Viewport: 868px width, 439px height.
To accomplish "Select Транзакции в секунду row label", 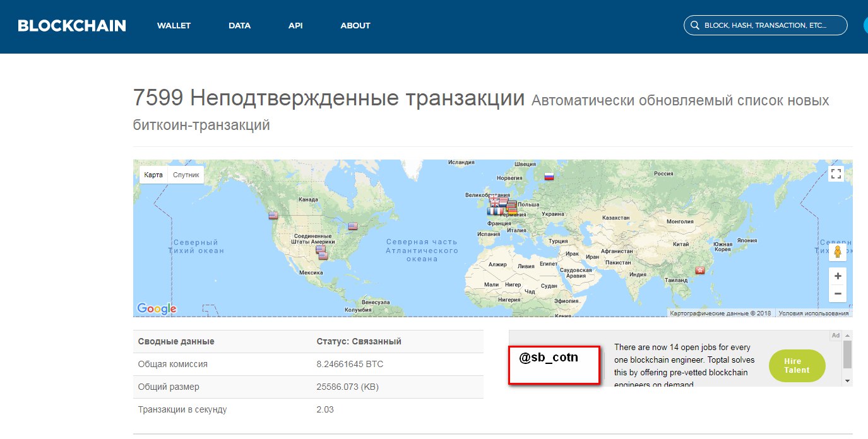I will pos(182,409).
